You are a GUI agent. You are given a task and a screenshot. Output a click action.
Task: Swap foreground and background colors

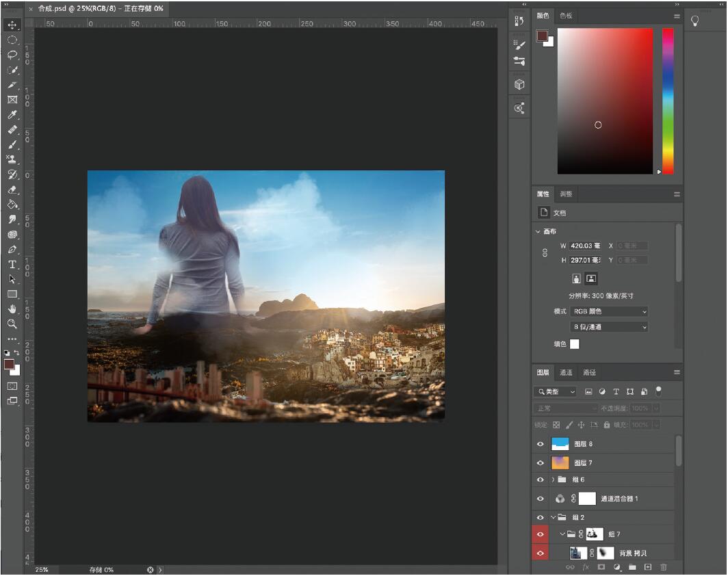coord(16,353)
